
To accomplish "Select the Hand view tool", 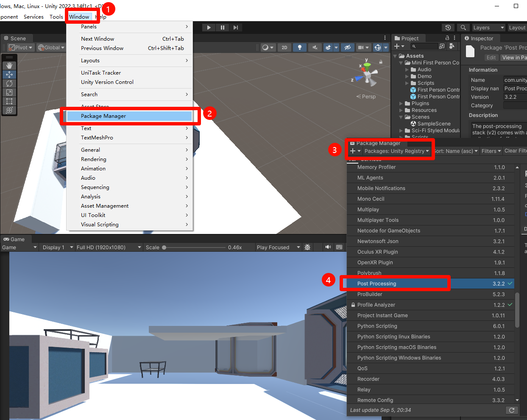I will click(9, 66).
